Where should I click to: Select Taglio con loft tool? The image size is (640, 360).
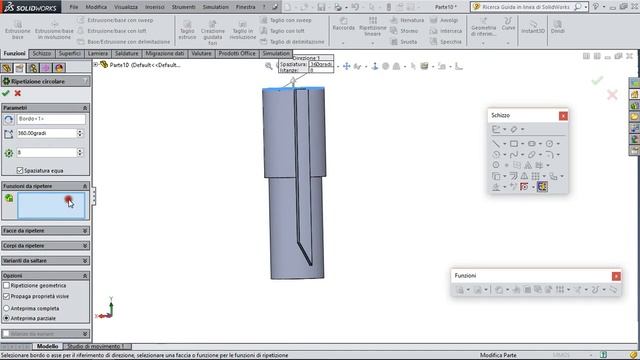(x=282, y=31)
